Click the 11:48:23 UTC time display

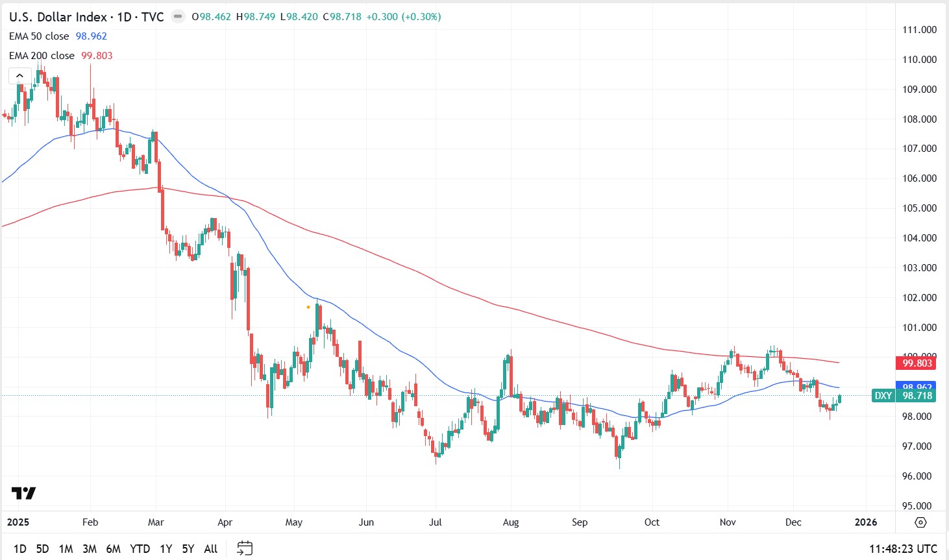(x=902, y=548)
